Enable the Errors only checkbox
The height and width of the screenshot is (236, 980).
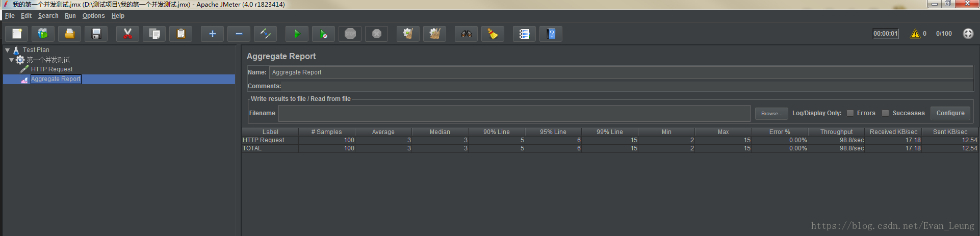coord(850,113)
